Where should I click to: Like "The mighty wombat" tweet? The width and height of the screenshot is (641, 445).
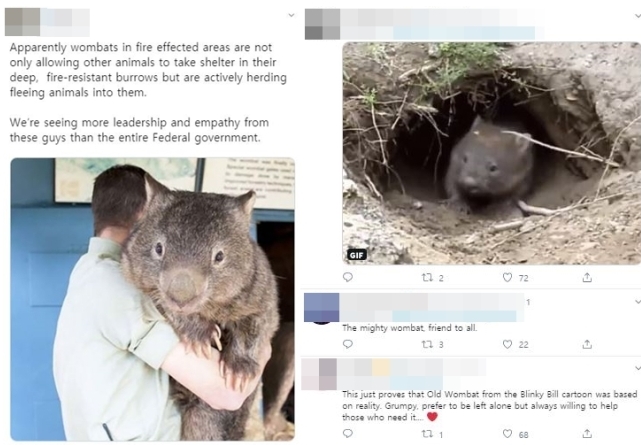coord(507,344)
